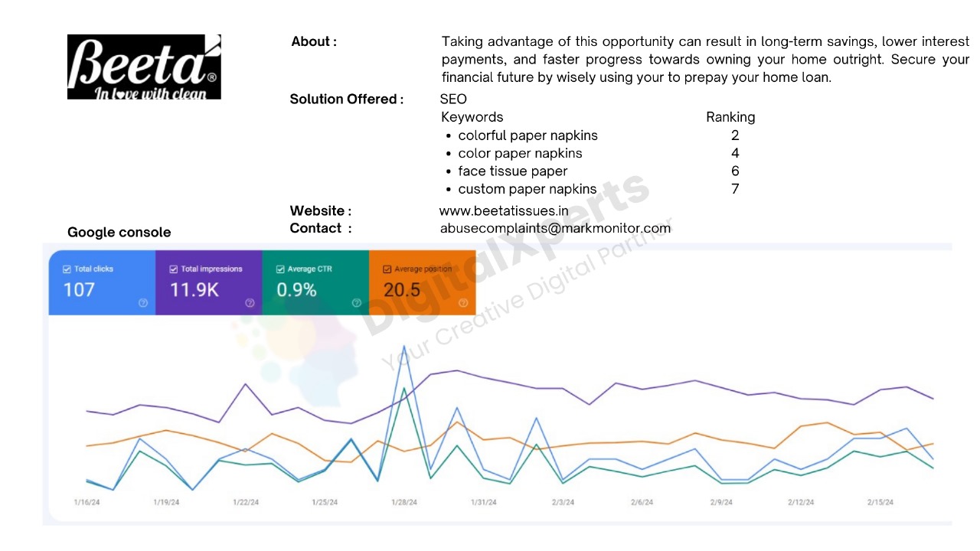980x551 pixels.
Task: Click the 1/16/24 date label
Action: tap(87, 503)
